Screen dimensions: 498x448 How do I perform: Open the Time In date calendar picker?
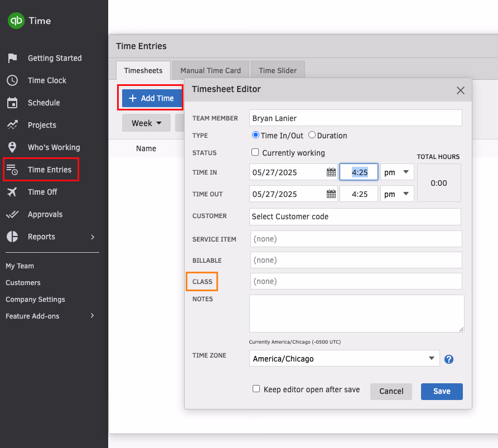[331, 172]
